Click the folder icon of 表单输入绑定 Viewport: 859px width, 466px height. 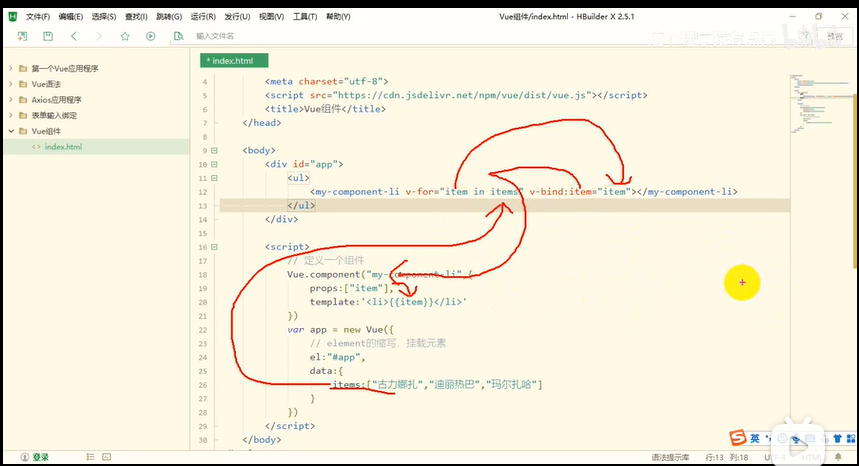23,116
